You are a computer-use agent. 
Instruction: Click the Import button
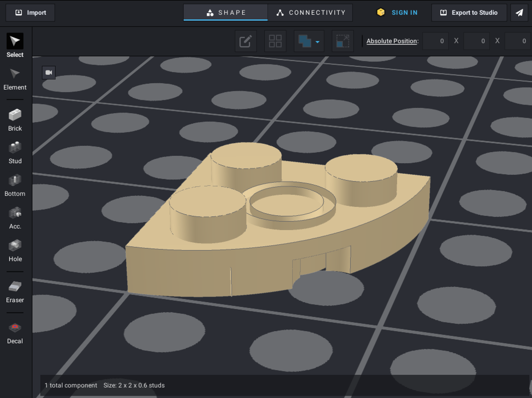tap(30, 13)
